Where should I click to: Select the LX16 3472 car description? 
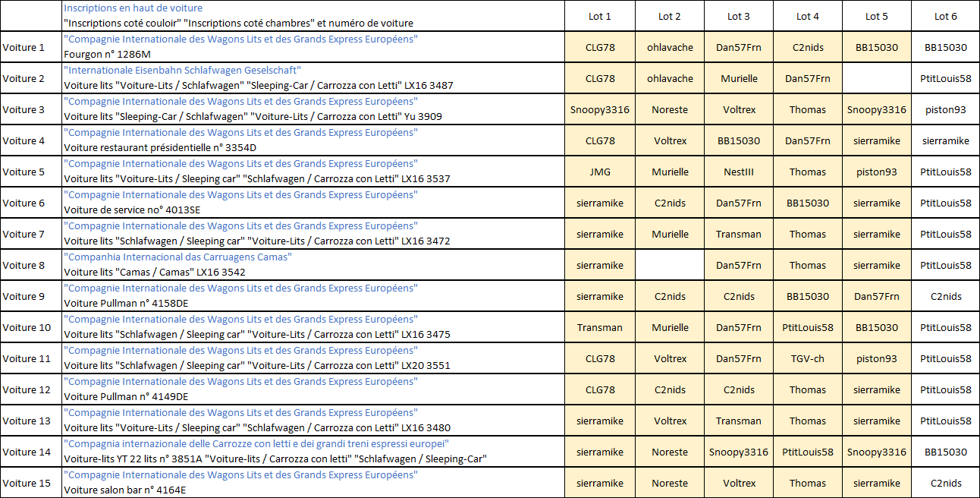pyautogui.click(x=257, y=241)
